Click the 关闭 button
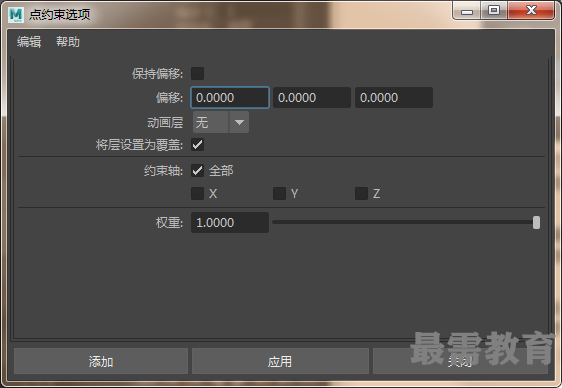Viewport: 562px width, 388px height. tap(460, 361)
